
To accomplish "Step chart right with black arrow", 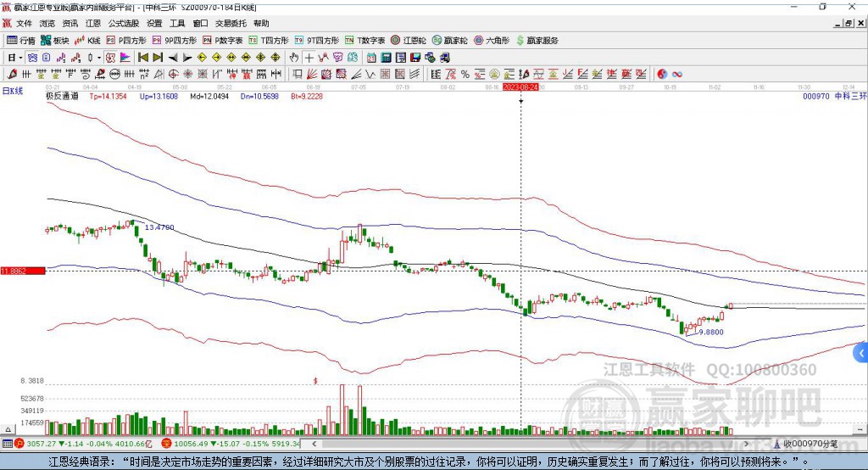I will [x=187, y=57].
